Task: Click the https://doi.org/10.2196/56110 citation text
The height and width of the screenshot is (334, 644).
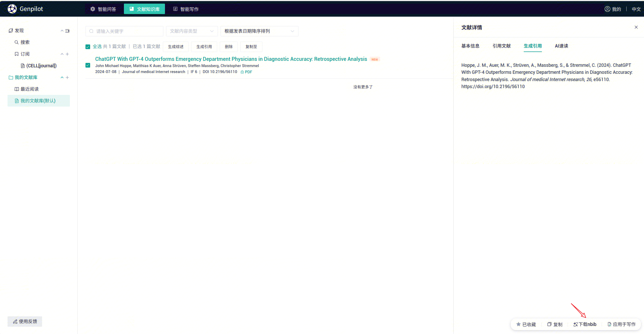Action: tap(493, 87)
